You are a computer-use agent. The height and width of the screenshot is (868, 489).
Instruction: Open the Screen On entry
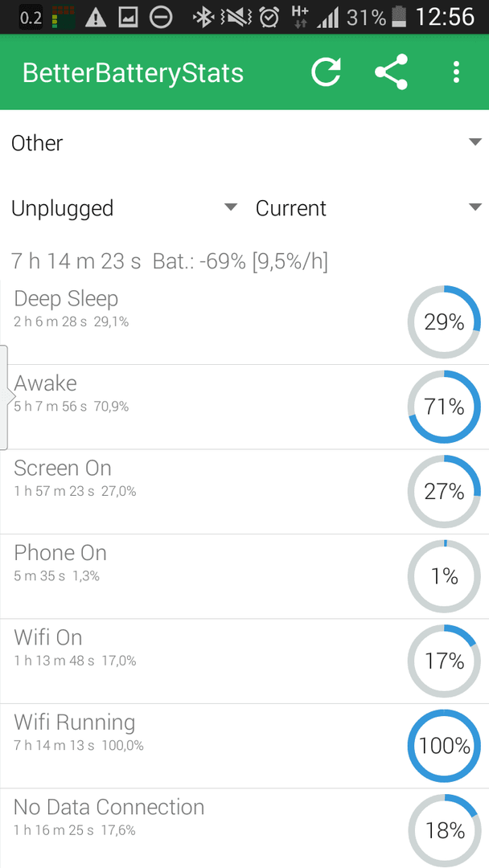coord(244,492)
